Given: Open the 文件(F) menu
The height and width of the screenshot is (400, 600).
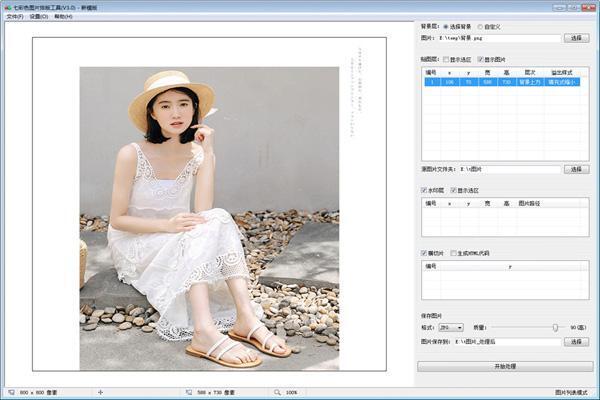Looking at the screenshot, I should [14, 16].
